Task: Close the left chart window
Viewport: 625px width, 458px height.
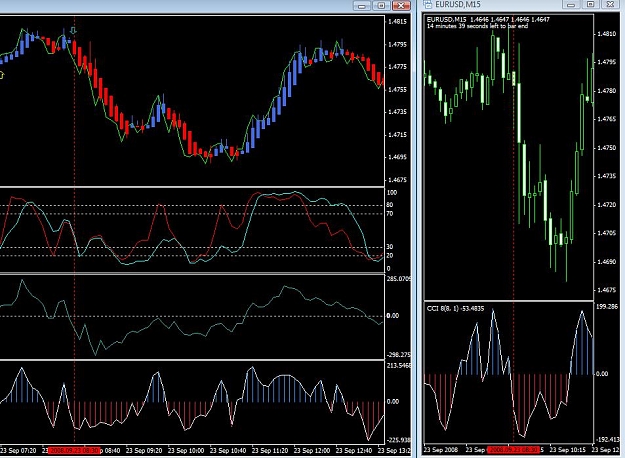Action: [x=401, y=6]
